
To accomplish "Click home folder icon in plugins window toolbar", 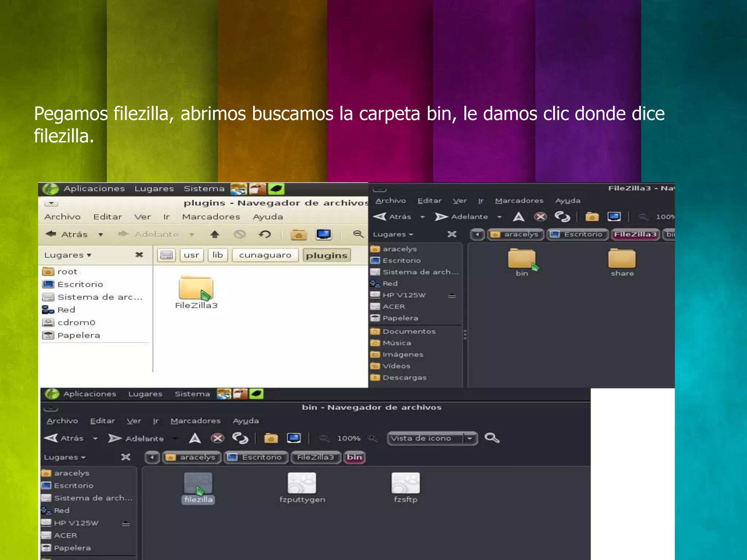I will click(298, 234).
